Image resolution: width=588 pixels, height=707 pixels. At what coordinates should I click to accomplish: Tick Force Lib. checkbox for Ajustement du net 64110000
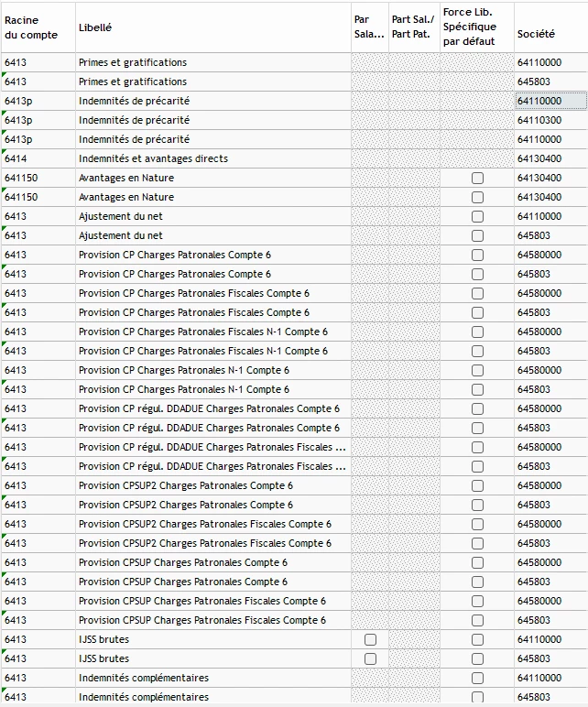477,216
